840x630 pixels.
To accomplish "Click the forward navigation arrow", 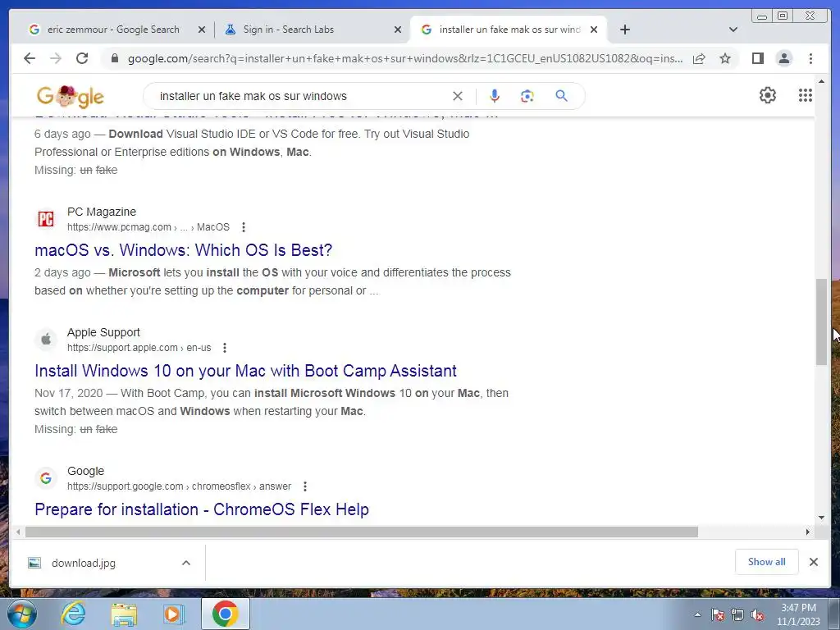I will [55, 58].
